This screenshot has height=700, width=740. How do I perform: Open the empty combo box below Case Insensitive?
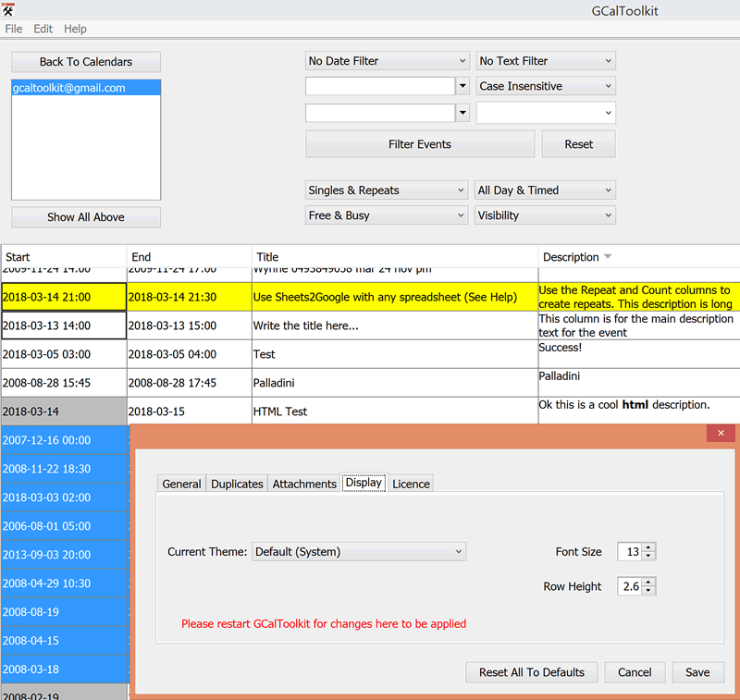click(546, 113)
